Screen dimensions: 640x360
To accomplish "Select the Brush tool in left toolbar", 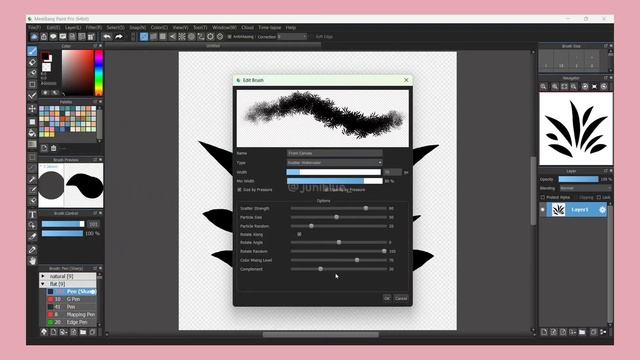I will (x=32, y=51).
